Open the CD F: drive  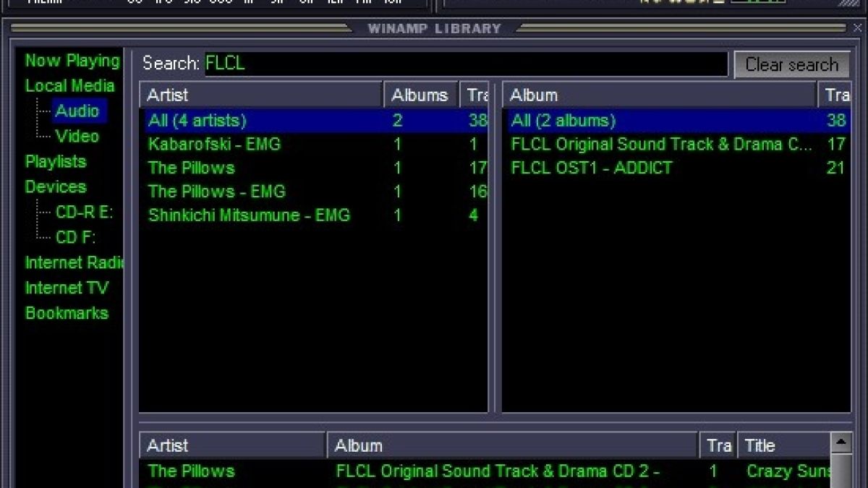pos(75,237)
